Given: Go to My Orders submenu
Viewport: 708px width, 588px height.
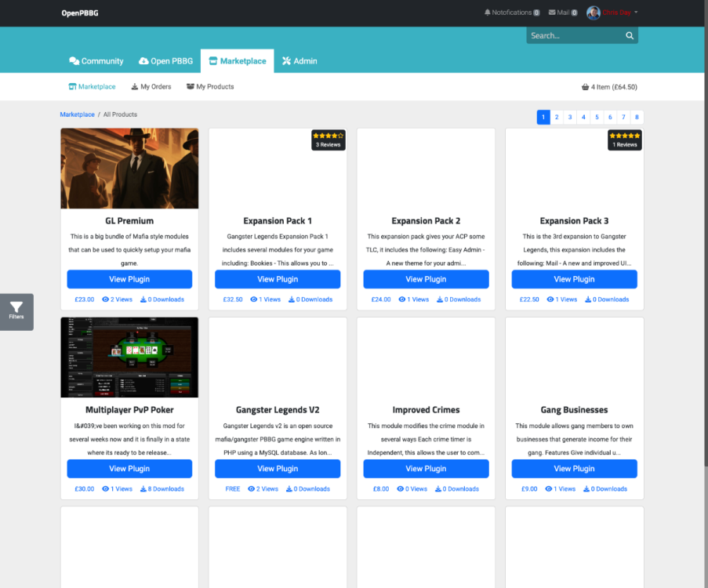Looking at the screenshot, I should coord(151,87).
